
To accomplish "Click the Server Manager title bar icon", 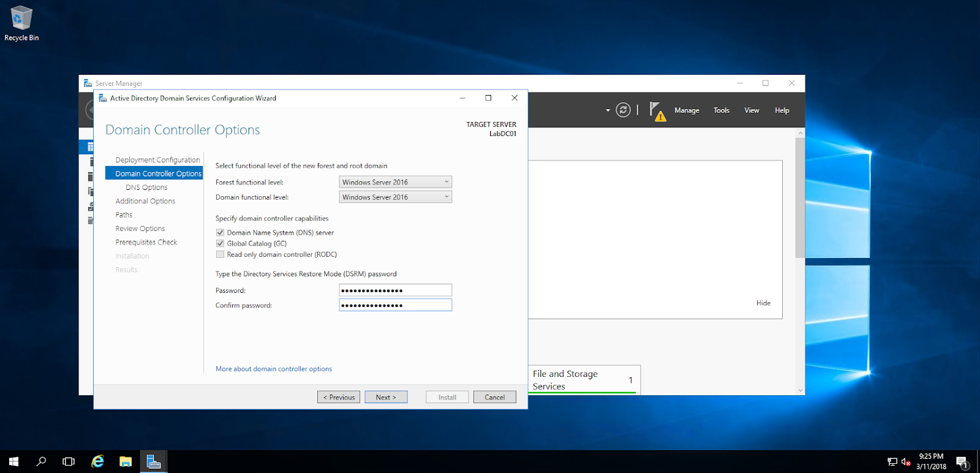I will coord(88,83).
